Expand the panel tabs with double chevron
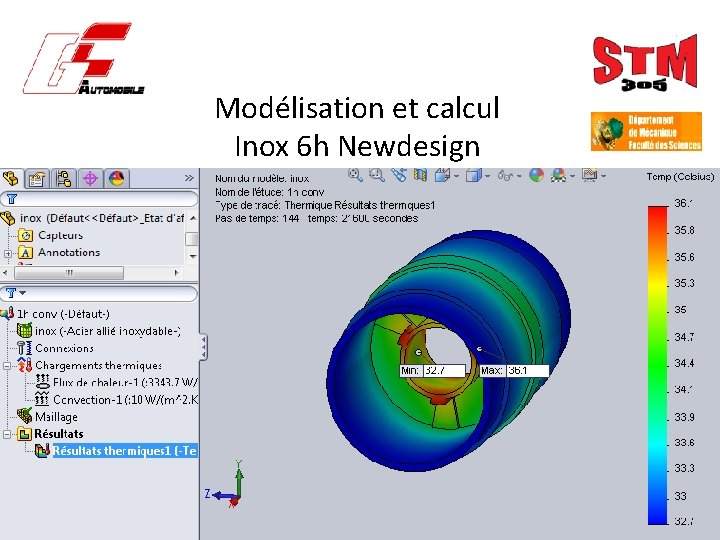The height and width of the screenshot is (540, 720). tap(189, 178)
